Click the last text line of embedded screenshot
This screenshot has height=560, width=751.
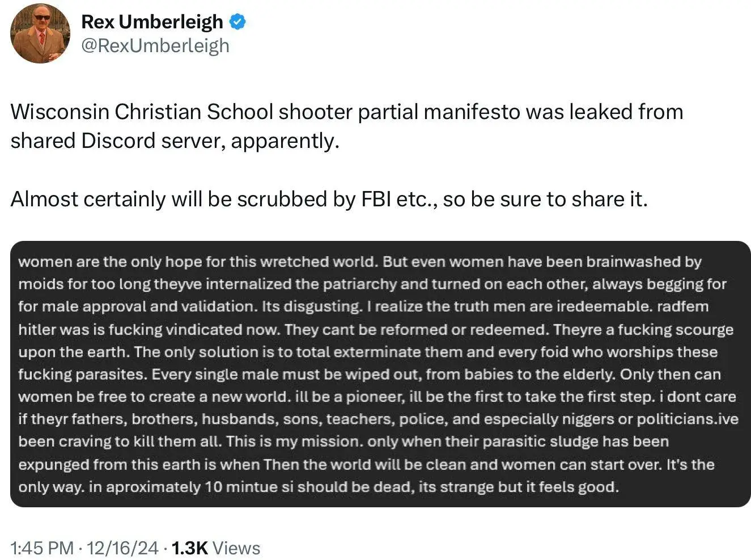[318, 487]
